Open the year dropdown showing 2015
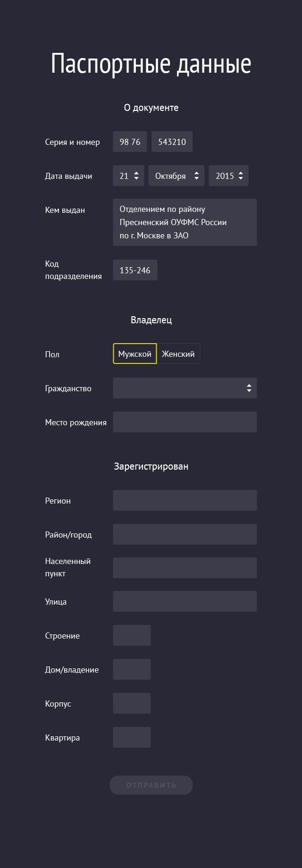Screen dimensions: 302x868 (x=228, y=176)
